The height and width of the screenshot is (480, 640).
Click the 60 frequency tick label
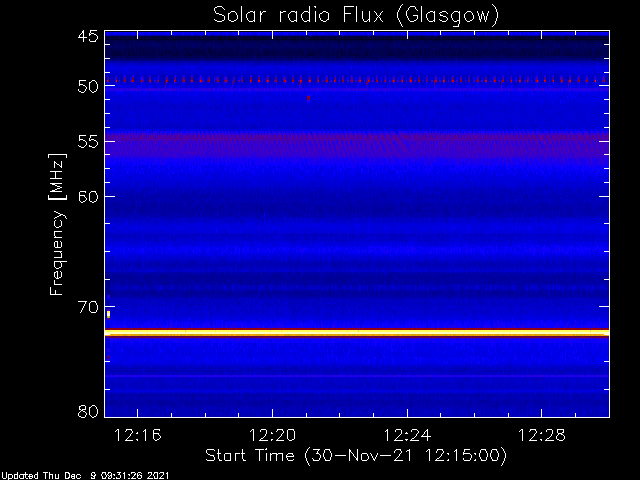(88, 197)
